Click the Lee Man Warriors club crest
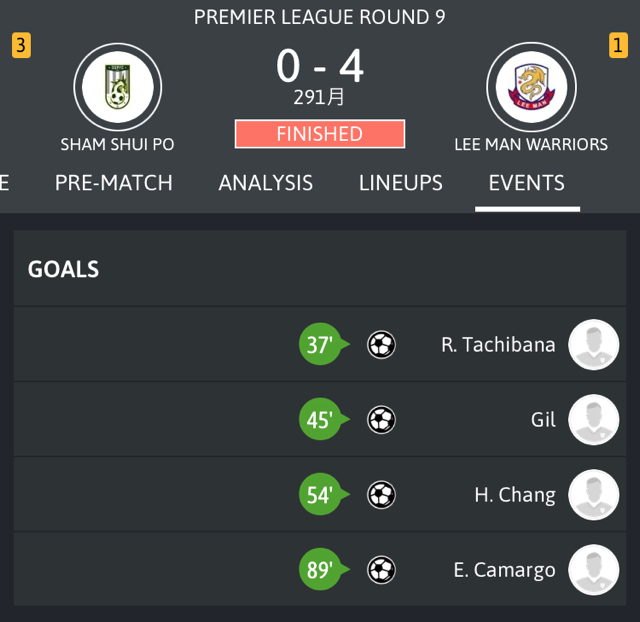The image size is (640, 622). click(531, 87)
